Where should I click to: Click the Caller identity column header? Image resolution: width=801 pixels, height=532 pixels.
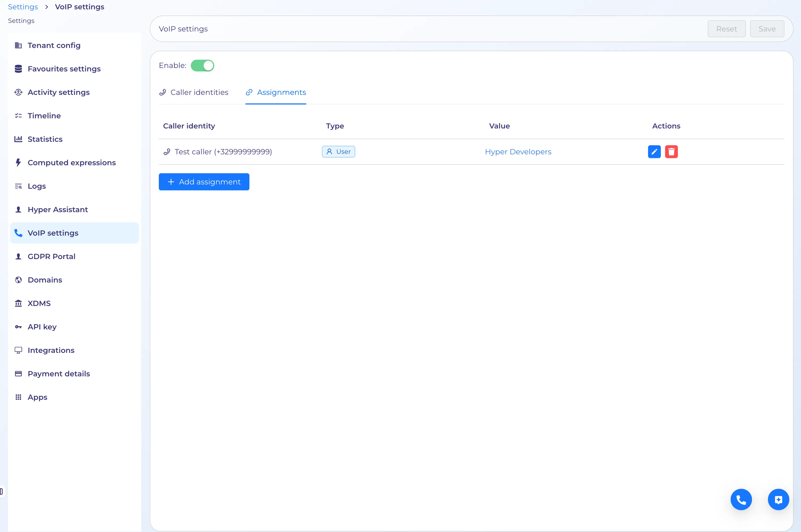click(x=189, y=126)
